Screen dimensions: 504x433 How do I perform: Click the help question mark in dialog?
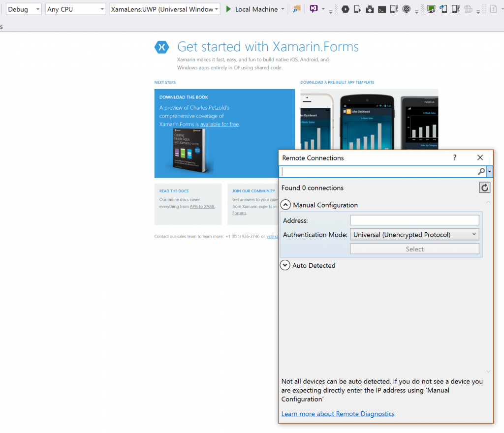click(x=455, y=157)
